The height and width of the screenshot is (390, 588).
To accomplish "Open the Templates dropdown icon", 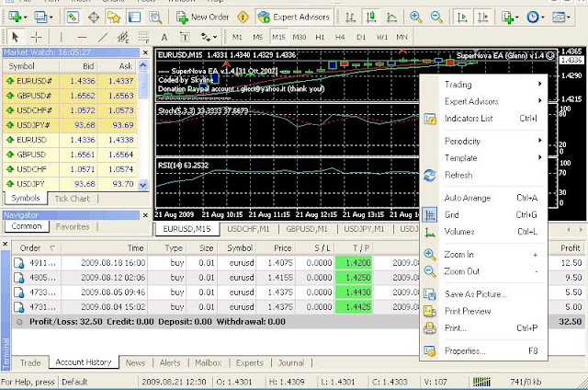I will [x=561, y=17].
